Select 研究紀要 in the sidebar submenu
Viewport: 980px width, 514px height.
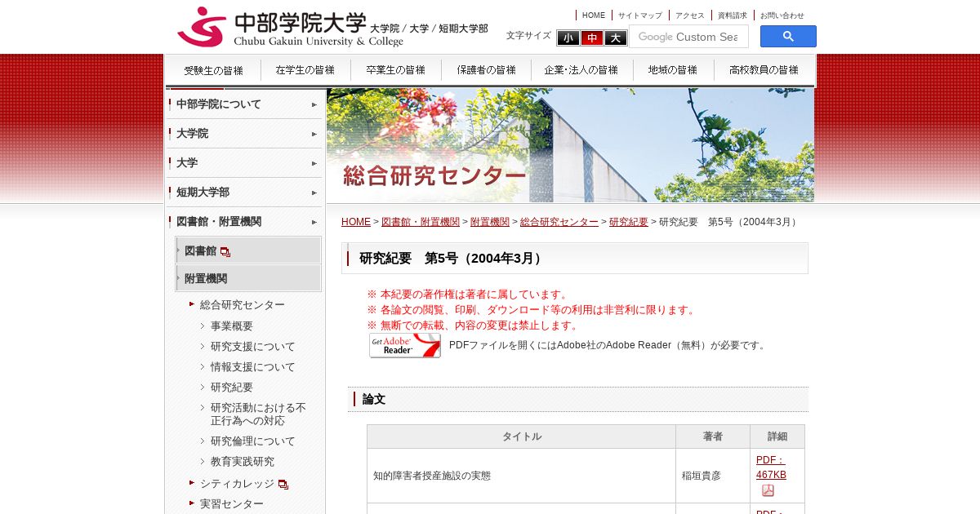click(x=232, y=387)
